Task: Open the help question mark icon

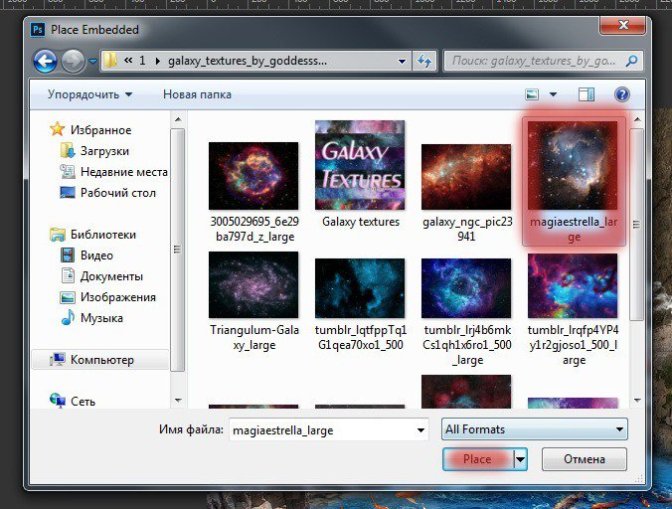Action: [621, 95]
